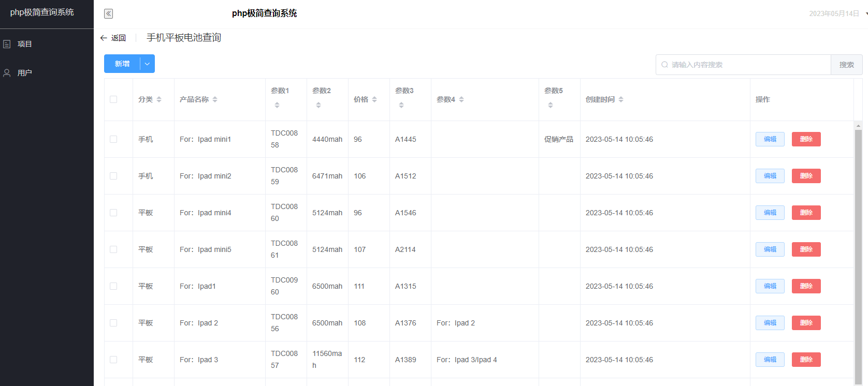Image resolution: width=868 pixels, height=386 pixels.
Task: Sort by 参数1 column
Action: (x=277, y=105)
